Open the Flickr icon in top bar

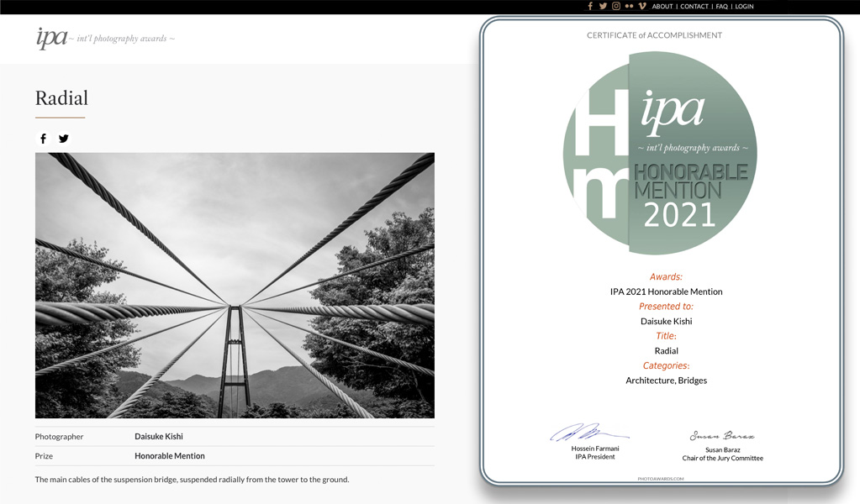(629, 6)
